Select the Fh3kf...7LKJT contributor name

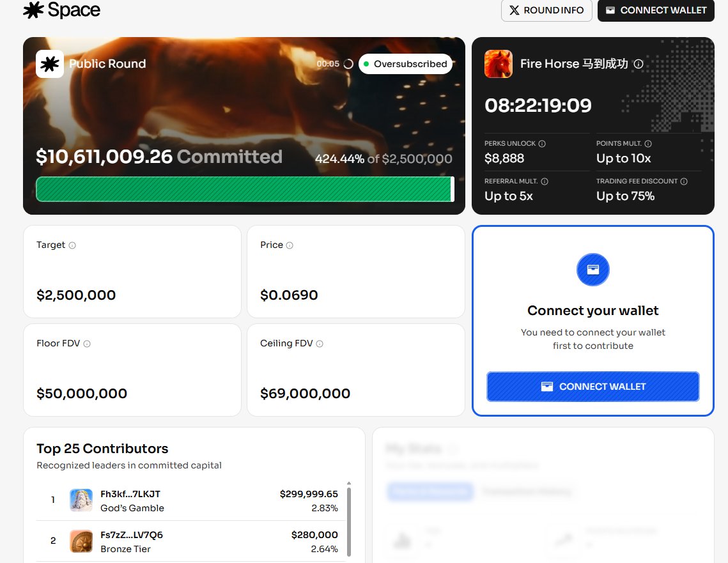click(130, 494)
